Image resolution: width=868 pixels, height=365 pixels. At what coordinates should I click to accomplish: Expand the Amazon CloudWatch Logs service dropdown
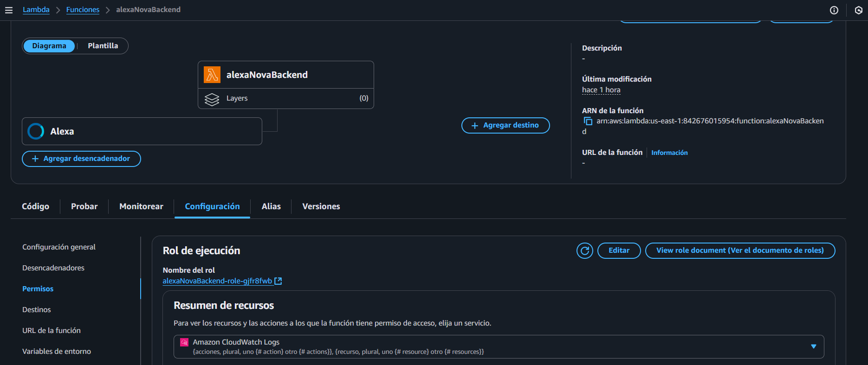(813, 346)
